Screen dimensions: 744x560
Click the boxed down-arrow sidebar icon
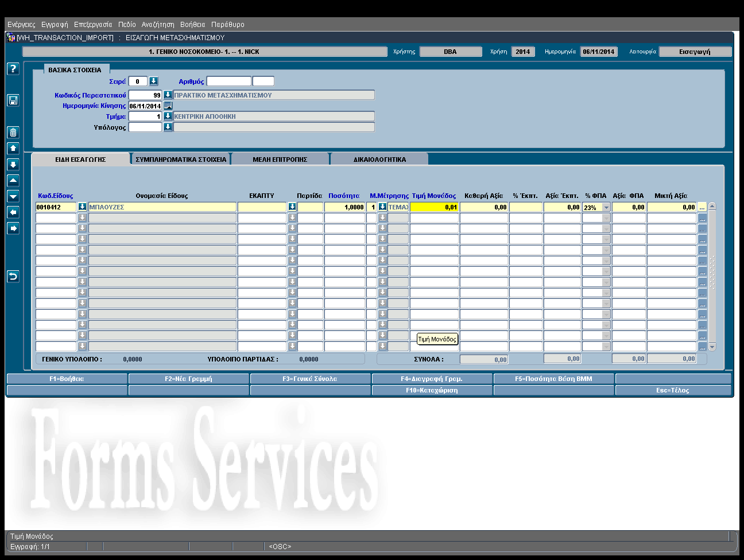(x=13, y=165)
